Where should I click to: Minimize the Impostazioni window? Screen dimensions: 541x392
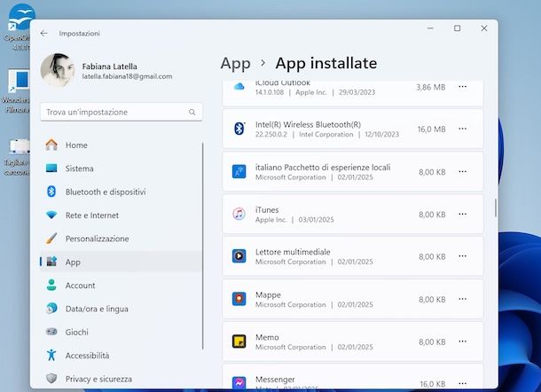430,28
